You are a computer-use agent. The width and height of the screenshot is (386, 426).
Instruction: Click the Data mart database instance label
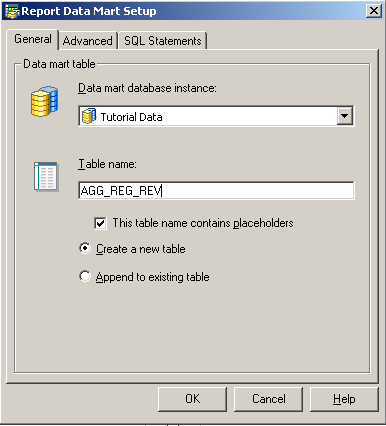(147, 88)
